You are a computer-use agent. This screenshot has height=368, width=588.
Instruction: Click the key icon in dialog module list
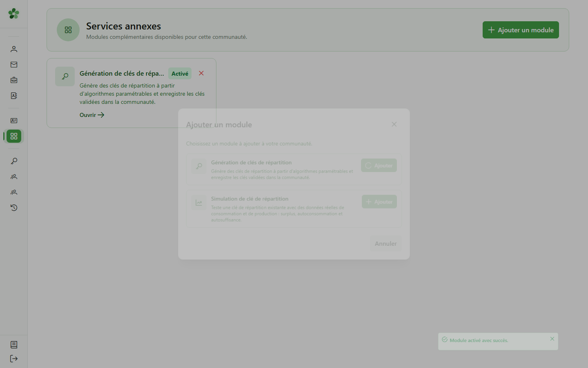point(199,166)
